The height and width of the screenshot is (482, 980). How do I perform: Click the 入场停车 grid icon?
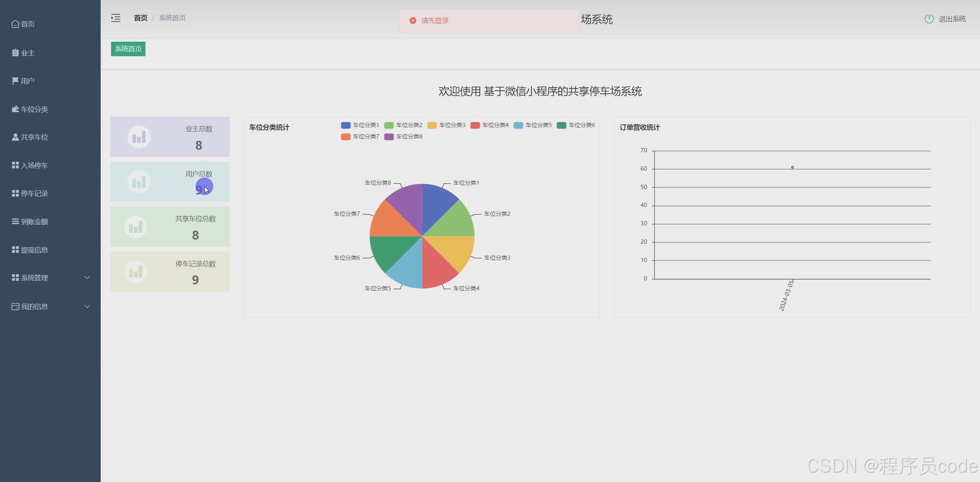point(15,165)
